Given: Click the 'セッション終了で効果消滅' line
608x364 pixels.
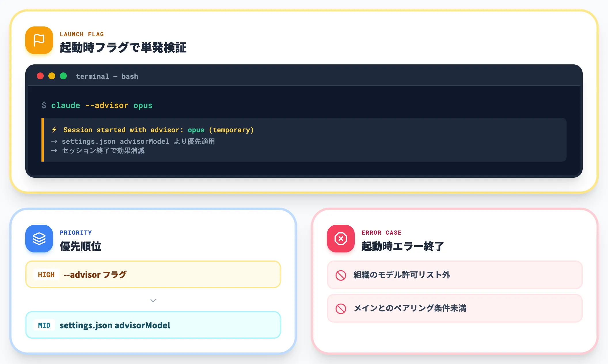Looking at the screenshot, I should 98,151.
